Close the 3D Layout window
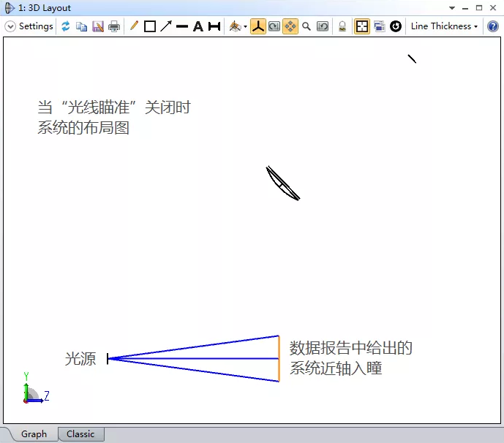 coord(493,8)
